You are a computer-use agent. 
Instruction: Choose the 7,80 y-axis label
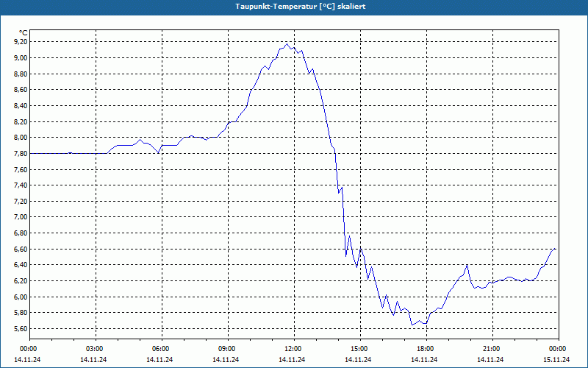coord(21,154)
